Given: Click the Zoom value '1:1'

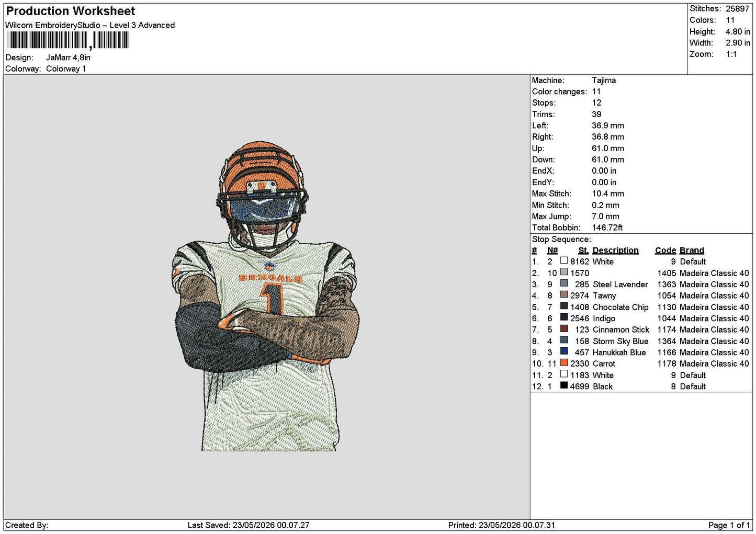Looking at the screenshot, I should click(731, 54).
